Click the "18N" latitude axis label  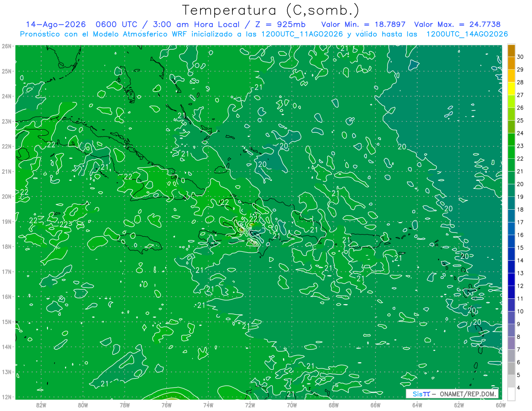pyautogui.click(x=7, y=247)
